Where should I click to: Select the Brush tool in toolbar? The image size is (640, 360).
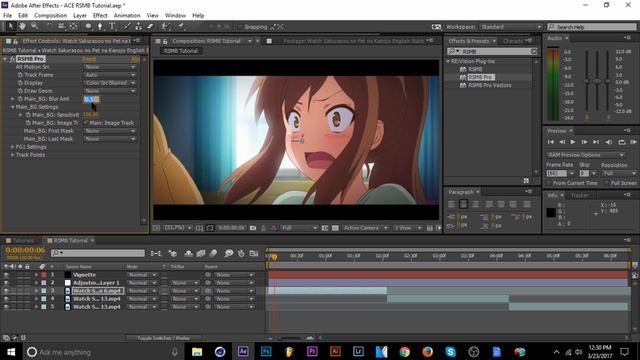click(x=127, y=27)
